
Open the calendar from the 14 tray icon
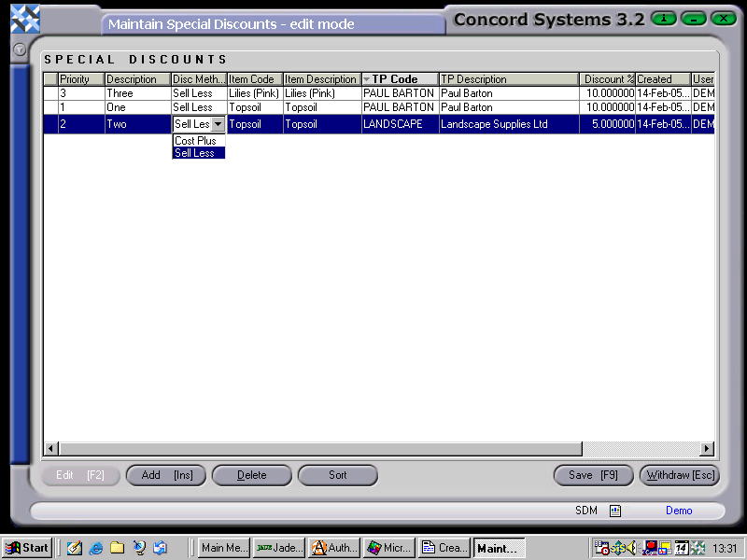coord(684,548)
